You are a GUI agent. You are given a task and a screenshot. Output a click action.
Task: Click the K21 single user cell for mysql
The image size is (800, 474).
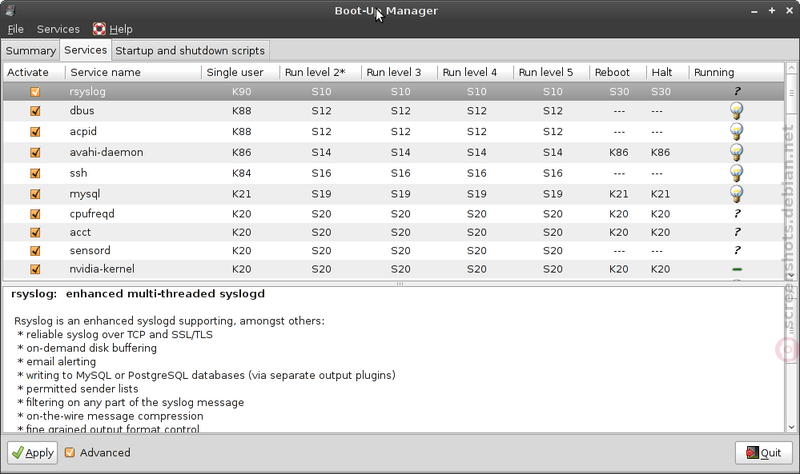tap(241, 194)
